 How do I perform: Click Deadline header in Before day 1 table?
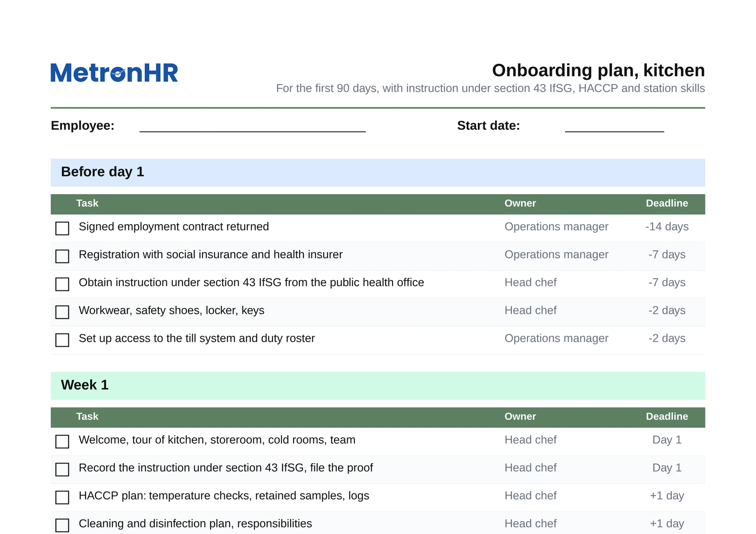667,203
